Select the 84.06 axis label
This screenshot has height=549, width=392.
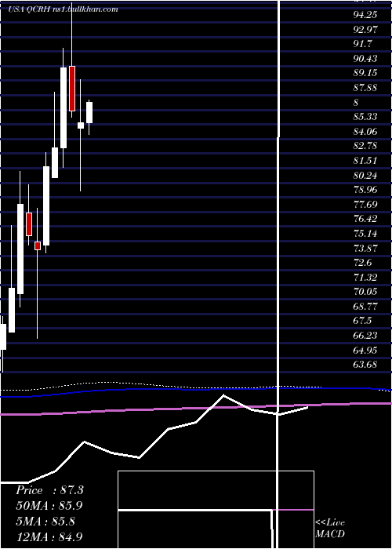point(365,131)
